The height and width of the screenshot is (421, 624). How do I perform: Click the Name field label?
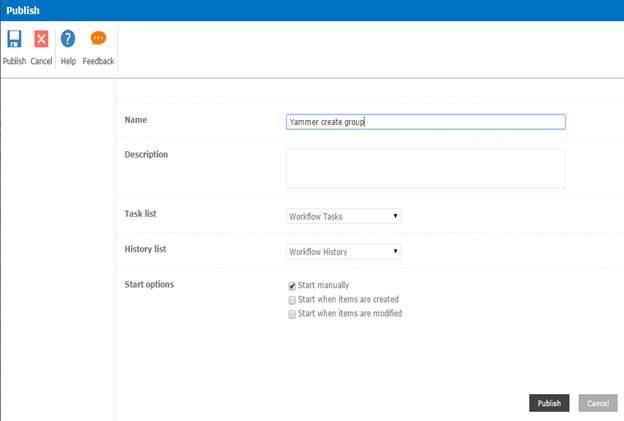(137, 120)
